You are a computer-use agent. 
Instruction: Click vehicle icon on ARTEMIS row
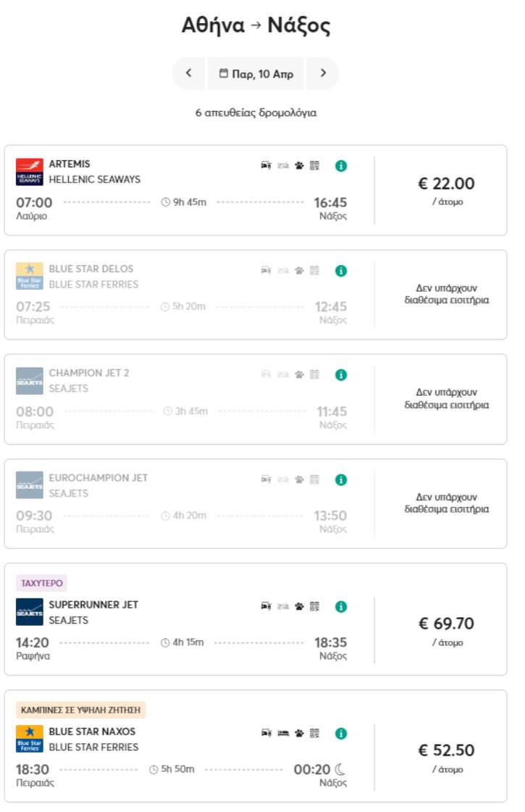(266, 166)
